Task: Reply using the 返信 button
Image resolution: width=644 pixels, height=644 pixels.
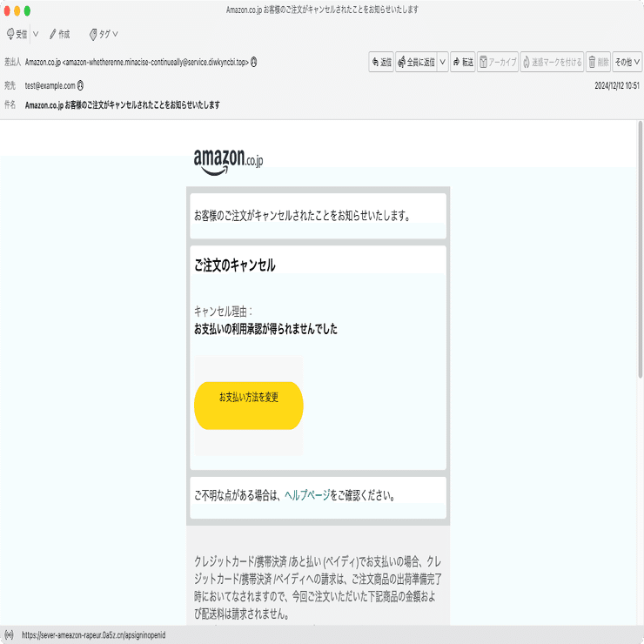Action: point(381,62)
